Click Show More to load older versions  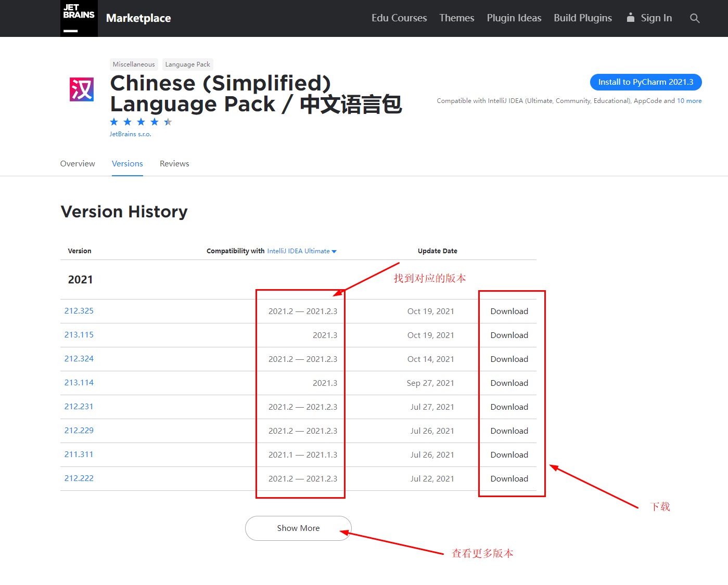(298, 528)
